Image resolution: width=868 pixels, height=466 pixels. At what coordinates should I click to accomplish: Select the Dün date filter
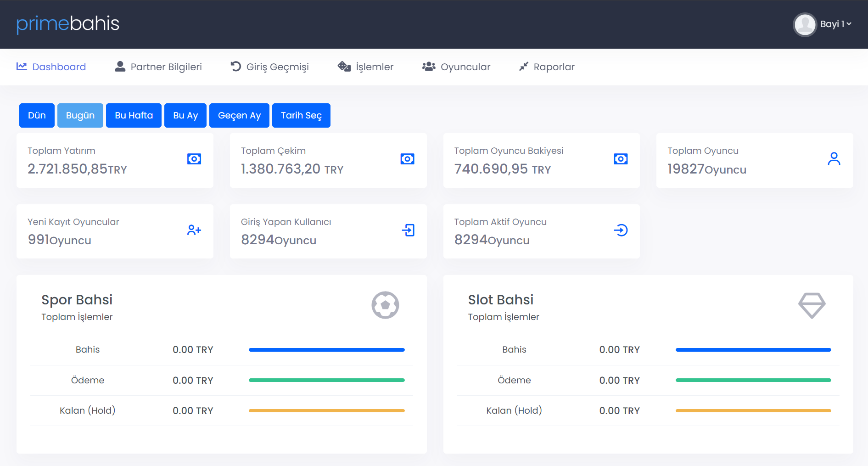(37, 116)
